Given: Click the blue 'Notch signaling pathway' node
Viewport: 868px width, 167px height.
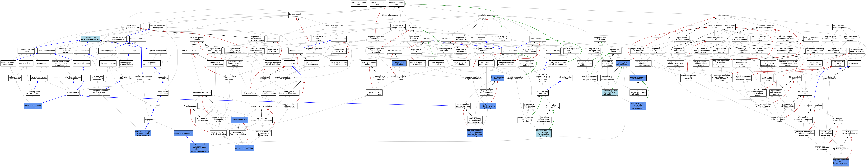Looking at the screenshot, I should pos(497,78).
